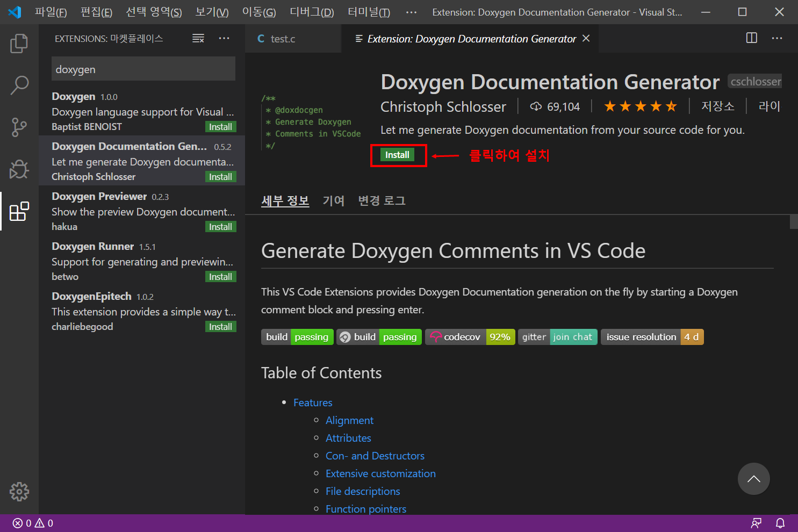Click the errors and warnings status indicator
The width and height of the screenshot is (798, 532).
[x=33, y=523]
